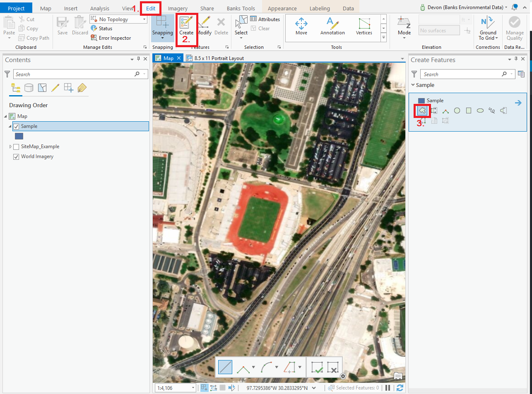Expand the SiteMap_Example layer node
Viewport: 532px width, 394px height.
click(10, 147)
